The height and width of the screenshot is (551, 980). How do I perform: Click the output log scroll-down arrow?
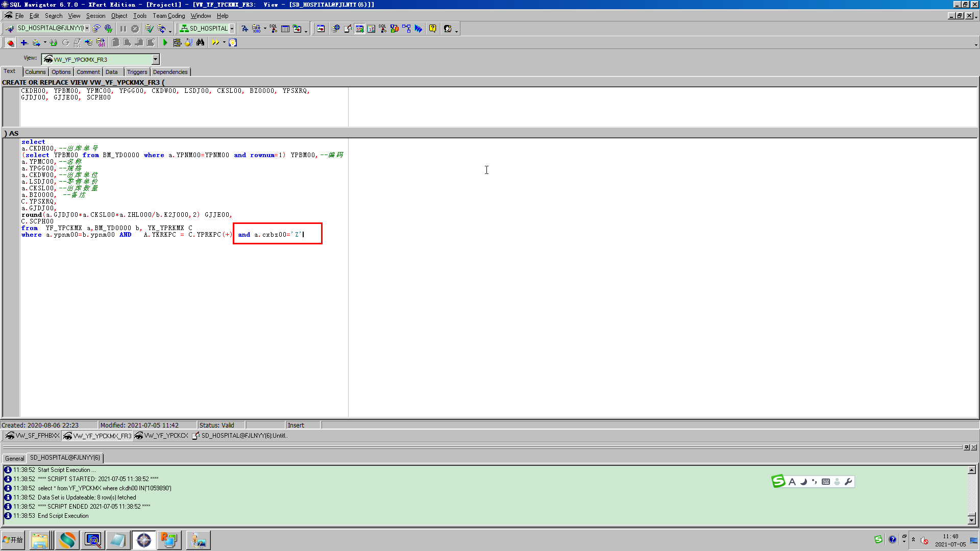(971, 519)
